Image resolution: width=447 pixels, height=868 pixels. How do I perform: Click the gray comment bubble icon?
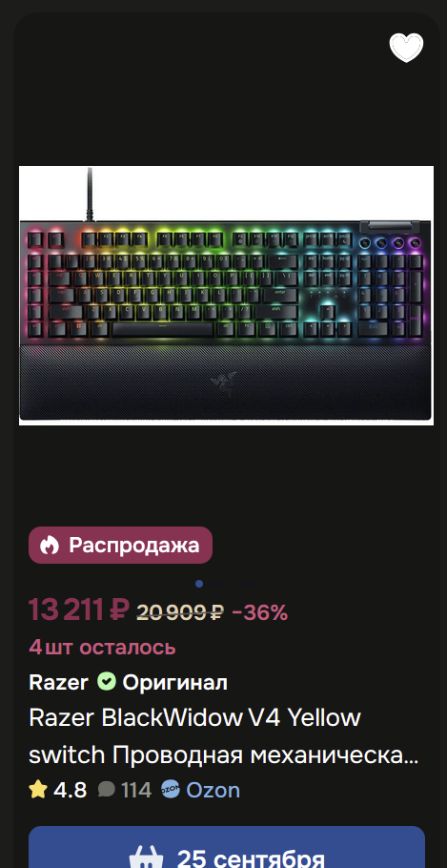click(106, 790)
